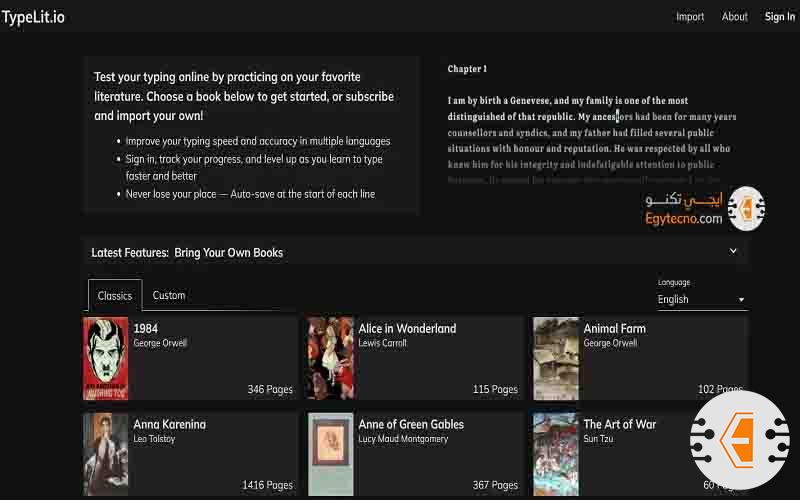Click the Animal Farm cover thumbnail
Viewport: 800px width, 500px height.
tap(556, 358)
